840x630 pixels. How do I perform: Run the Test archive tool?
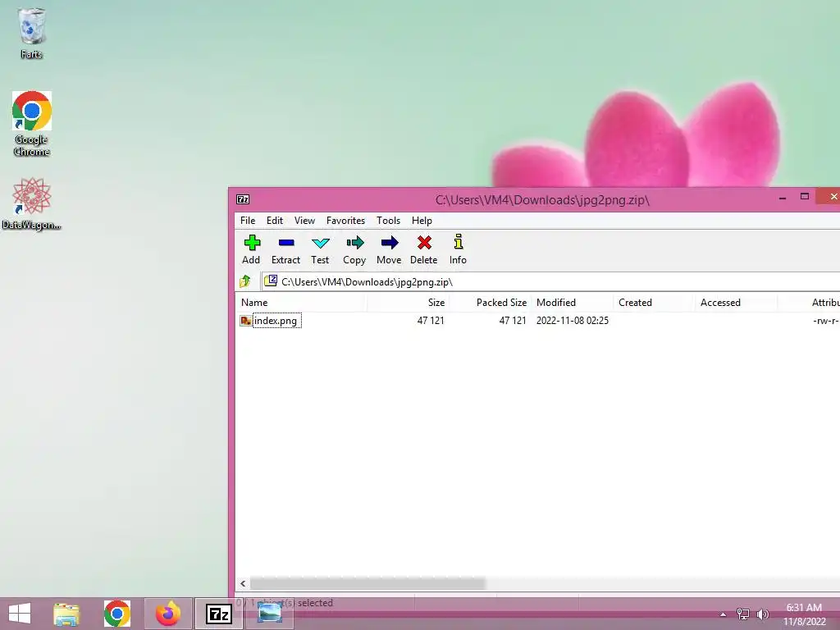click(x=320, y=249)
